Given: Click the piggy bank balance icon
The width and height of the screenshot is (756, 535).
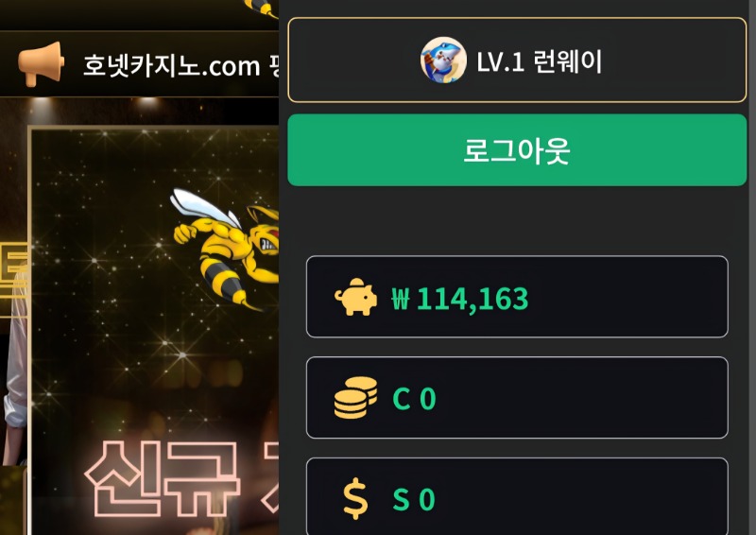Looking at the screenshot, I should point(356,297).
